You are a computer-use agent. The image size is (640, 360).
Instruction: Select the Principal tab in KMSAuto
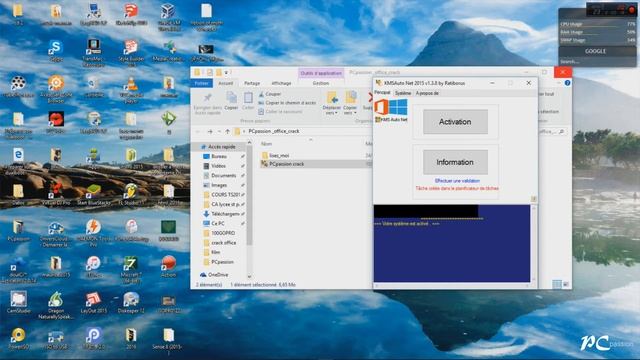point(382,93)
